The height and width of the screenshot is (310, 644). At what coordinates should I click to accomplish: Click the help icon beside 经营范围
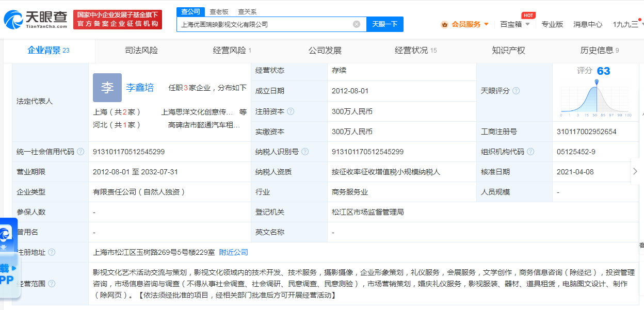(x=52, y=284)
